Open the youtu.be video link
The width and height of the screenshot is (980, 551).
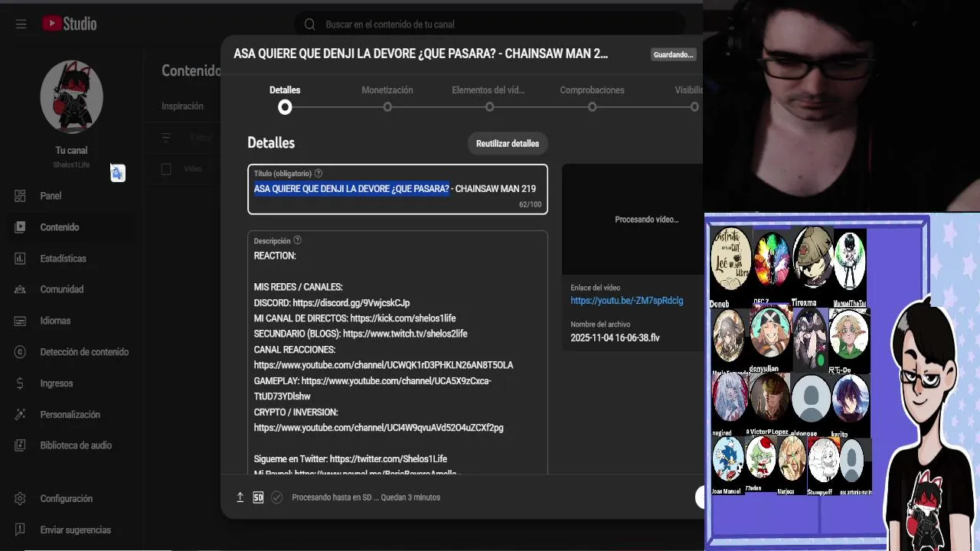(626, 301)
